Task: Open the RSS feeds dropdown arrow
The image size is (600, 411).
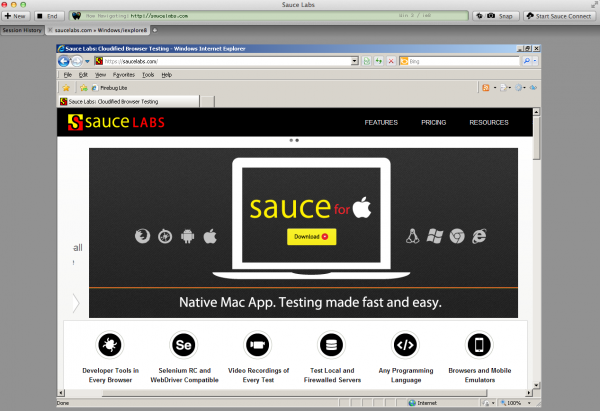Action: (x=495, y=88)
